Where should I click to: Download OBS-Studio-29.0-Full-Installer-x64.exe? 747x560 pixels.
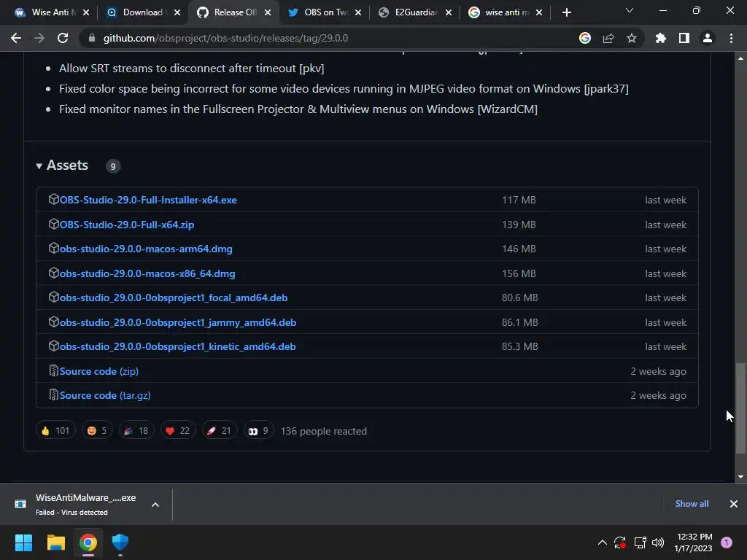pos(148,200)
